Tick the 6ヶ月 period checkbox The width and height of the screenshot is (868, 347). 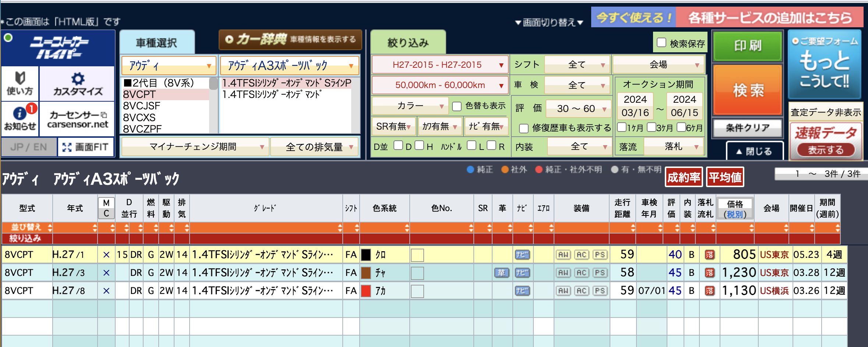coord(681,127)
